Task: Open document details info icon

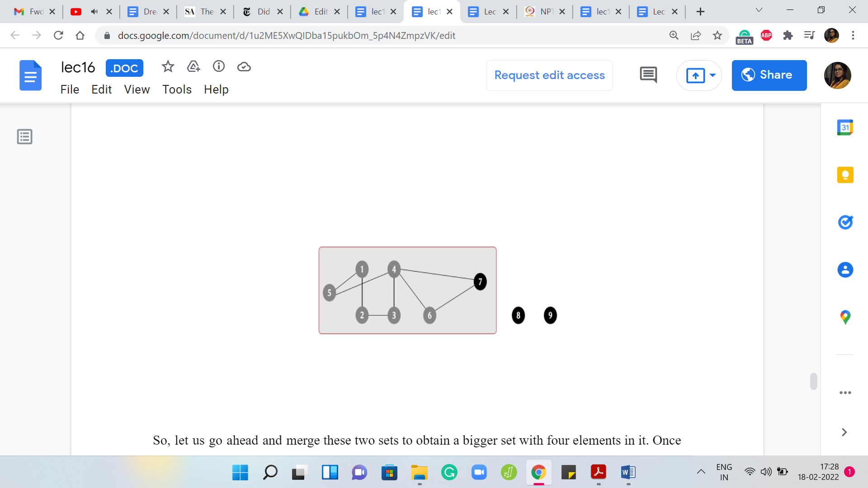Action: pyautogui.click(x=219, y=67)
